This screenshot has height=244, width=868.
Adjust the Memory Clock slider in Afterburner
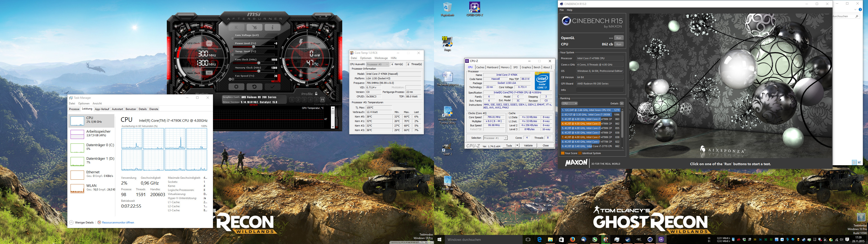click(x=254, y=71)
